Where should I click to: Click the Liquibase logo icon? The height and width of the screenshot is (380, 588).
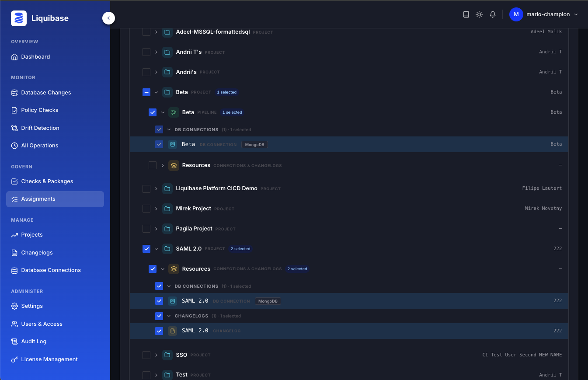[19, 18]
